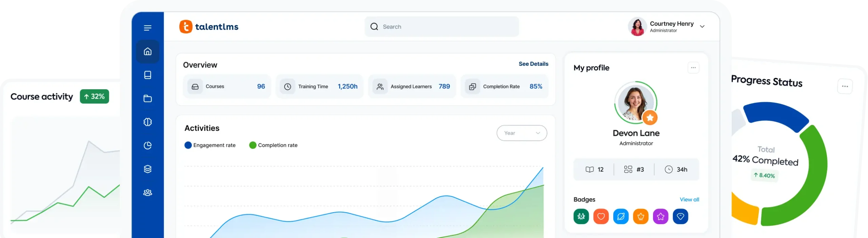Click the orange crown badge
Image resolution: width=868 pixels, height=238 pixels.
640,216
